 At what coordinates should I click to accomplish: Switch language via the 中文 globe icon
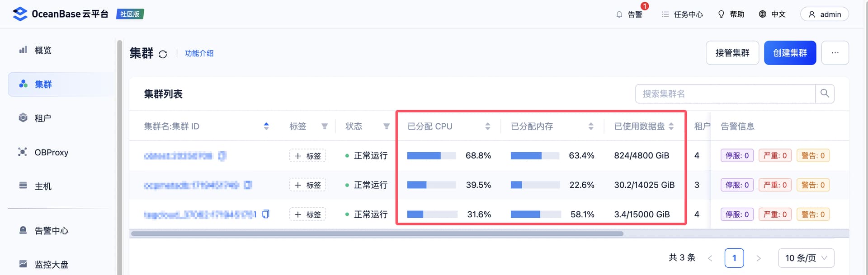[772, 14]
